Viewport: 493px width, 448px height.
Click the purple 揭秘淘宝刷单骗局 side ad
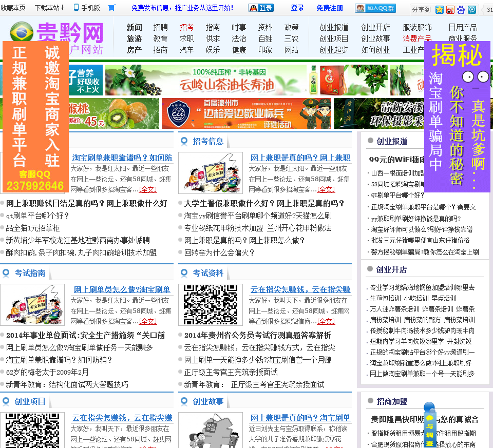click(x=457, y=117)
